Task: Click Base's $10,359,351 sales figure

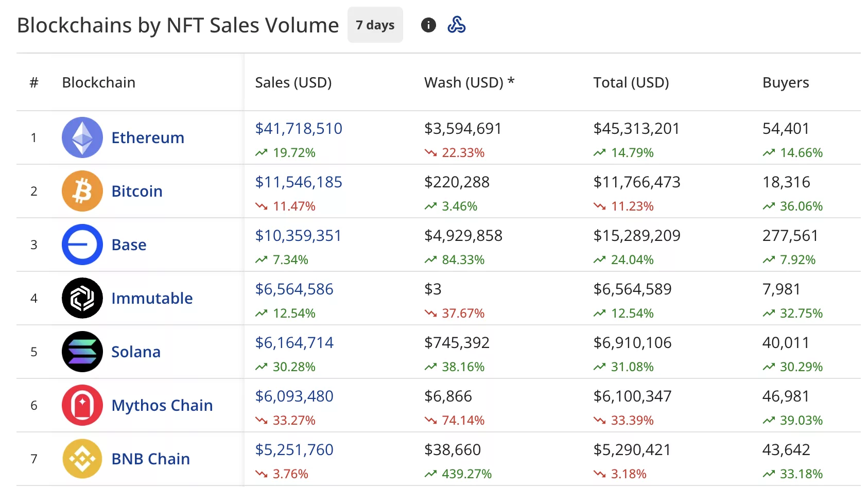Action: point(298,235)
